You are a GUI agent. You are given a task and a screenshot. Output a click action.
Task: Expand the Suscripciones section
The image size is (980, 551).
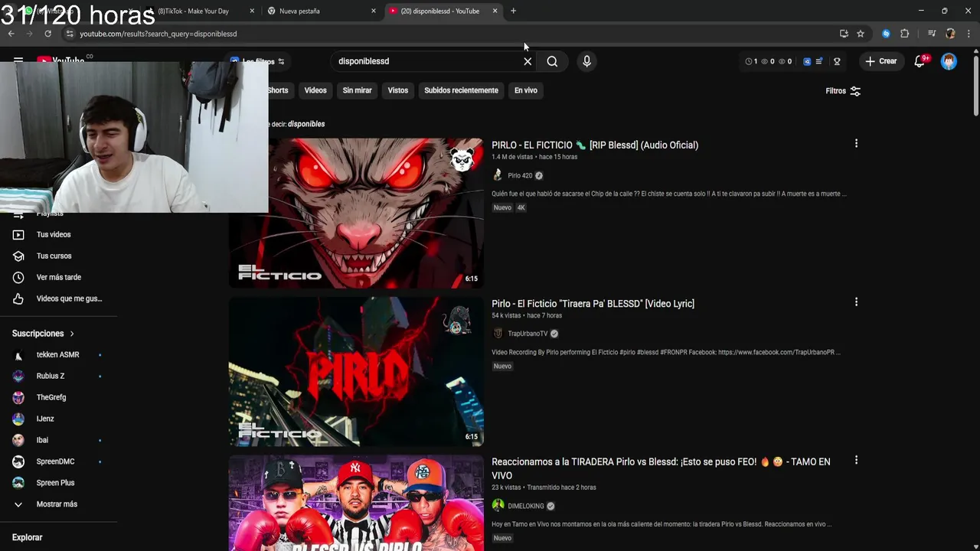[x=43, y=334]
